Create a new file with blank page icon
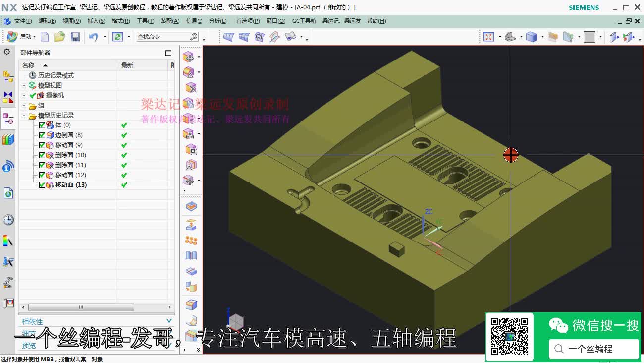644x363 pixels. (45, 37)
